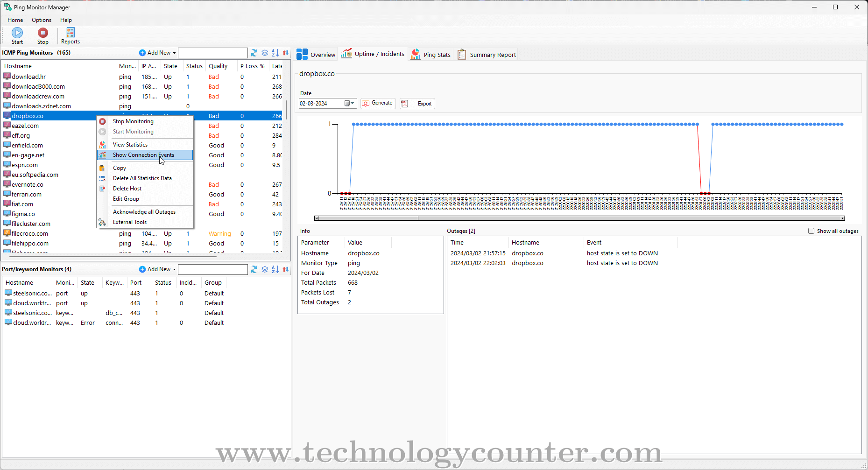The image size is (868, 470).
Task: Expand the Port/keyword Add New dropdown arrow
Action: (x=174, y=270)
